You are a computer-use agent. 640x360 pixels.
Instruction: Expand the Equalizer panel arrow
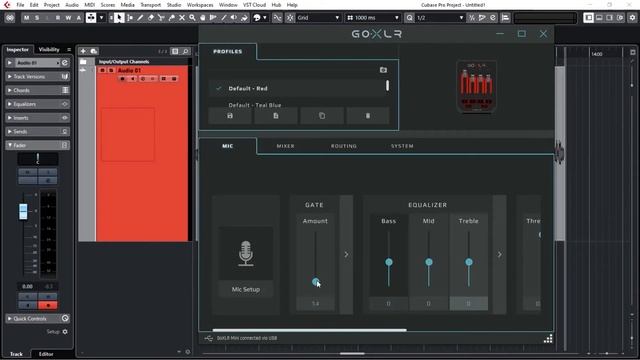point(500,254)
